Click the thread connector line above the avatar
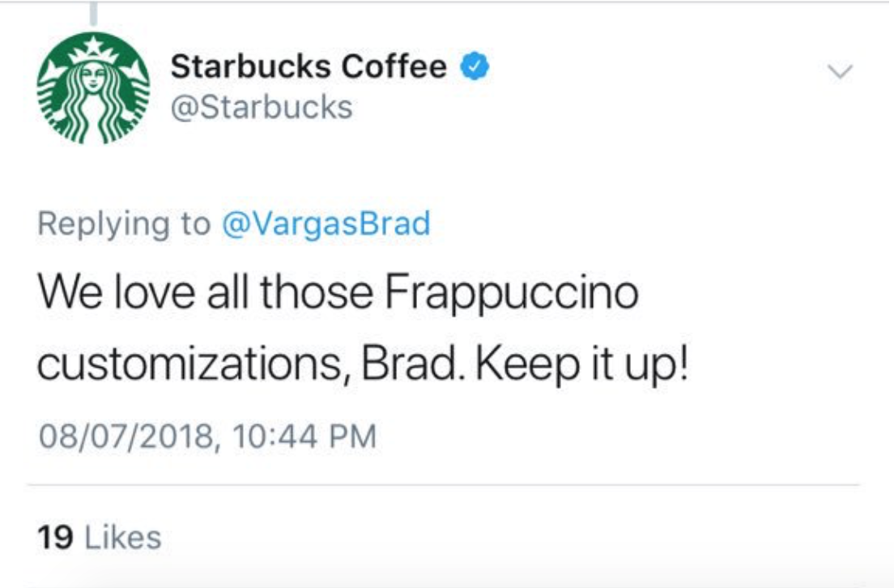This screenshot has width=894, height=588. pyautogui.click(x=93, y=13)
